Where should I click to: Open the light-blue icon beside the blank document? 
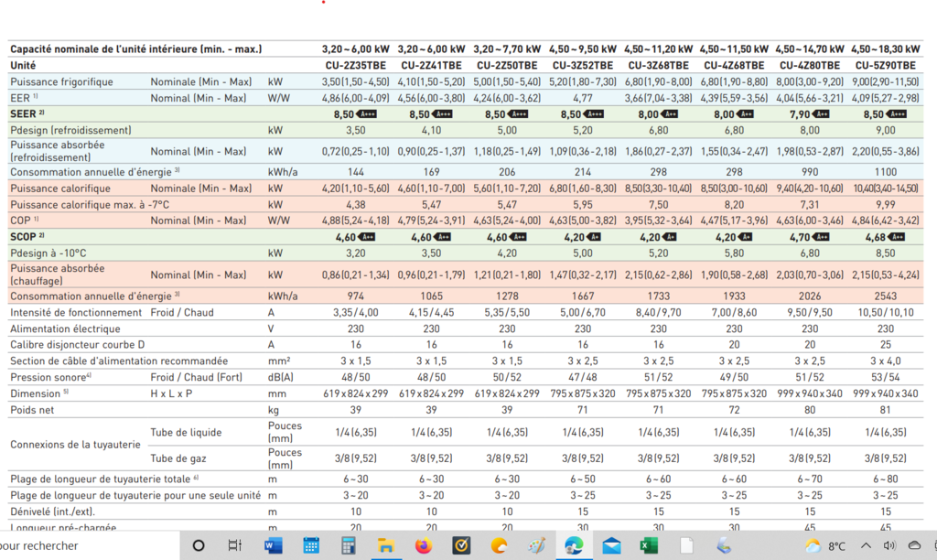(x=724, y=545)
